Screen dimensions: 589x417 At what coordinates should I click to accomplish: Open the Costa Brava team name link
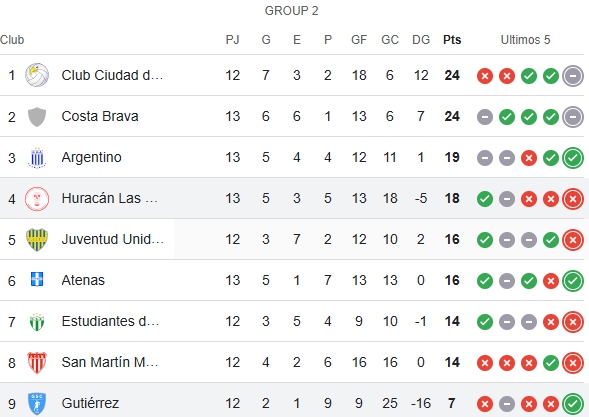click(x=100, y=116)
